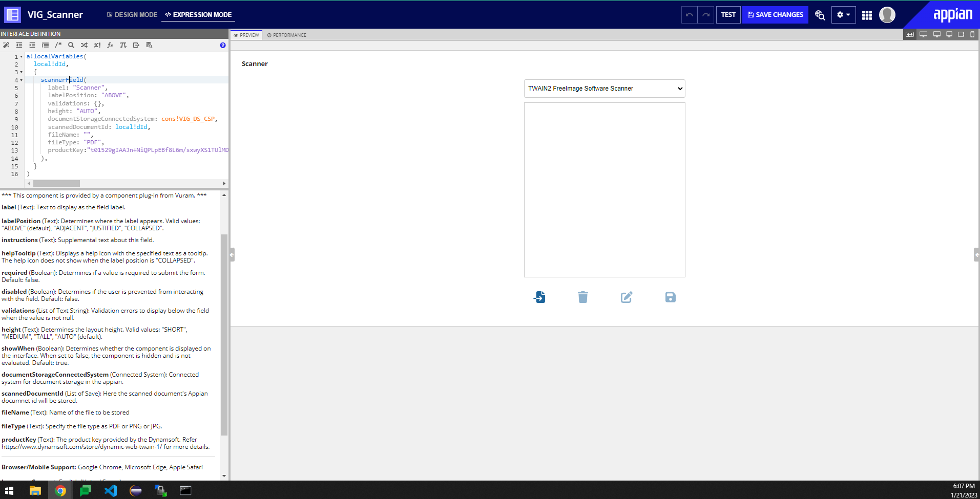Click the magic wand format icon
The height and width of the screenshot is (499, 980).
point(6,45)
